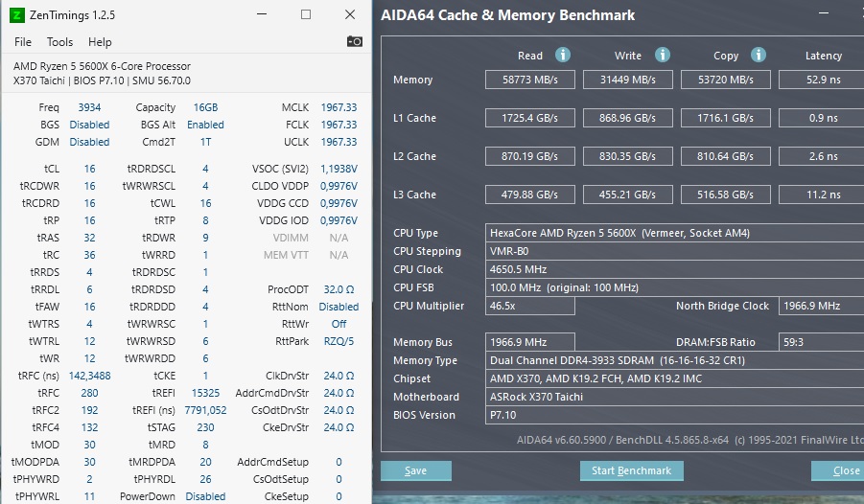
Task: Click the Chipset field AMD X370
Action: pos(674,378)
